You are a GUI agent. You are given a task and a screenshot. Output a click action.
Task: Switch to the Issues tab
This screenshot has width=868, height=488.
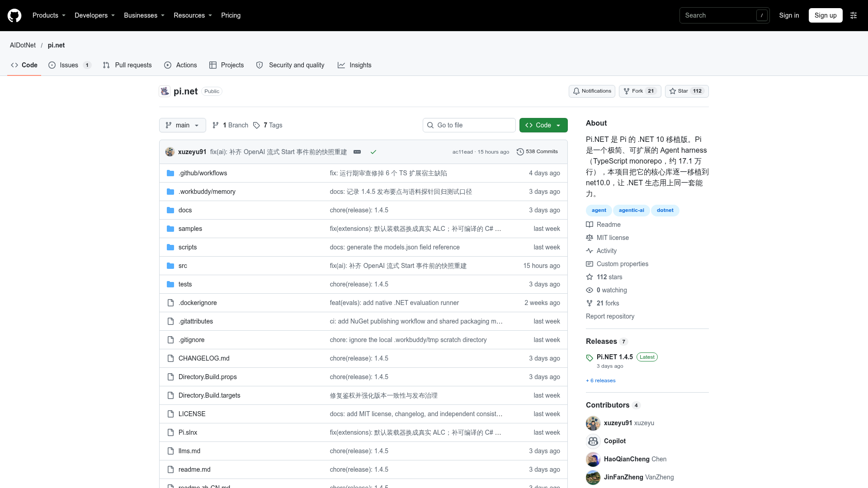tap(70, 65)
